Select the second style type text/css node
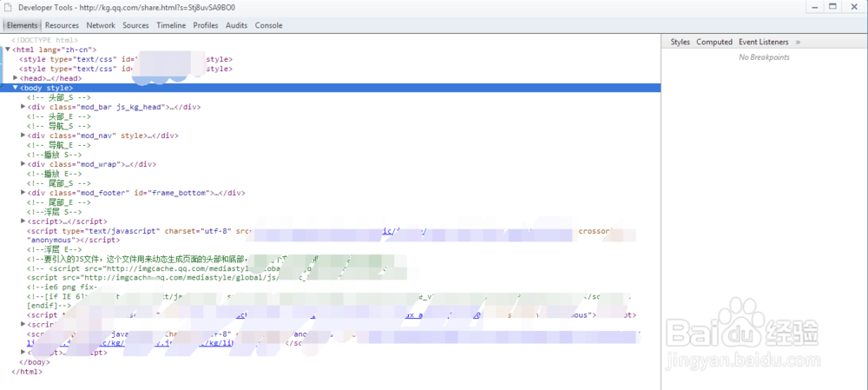Image resolution: width=868 pixels, height=390 pixels. (126, 69)
